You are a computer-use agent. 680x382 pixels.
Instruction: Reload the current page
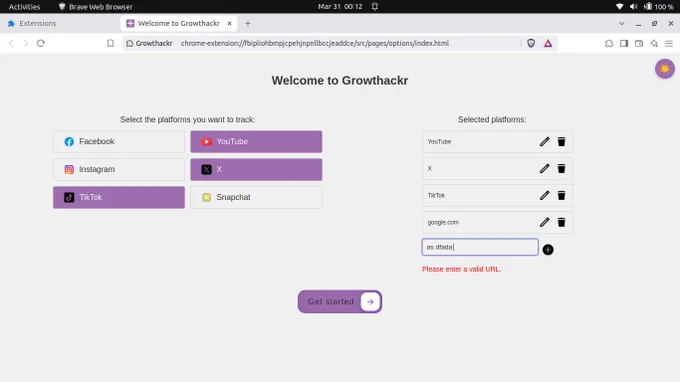(x=41, y=43)
